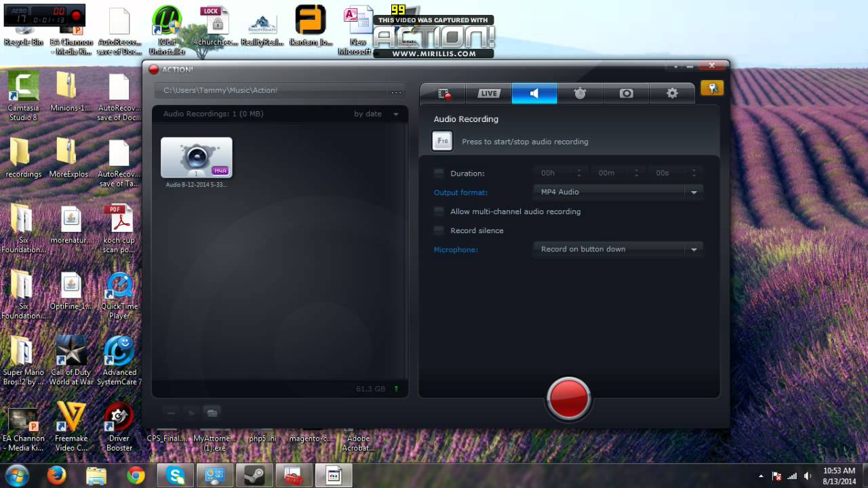Open Google Chrome from the taskbar
This screenshot has height=488, width=868.
point(136,476)
